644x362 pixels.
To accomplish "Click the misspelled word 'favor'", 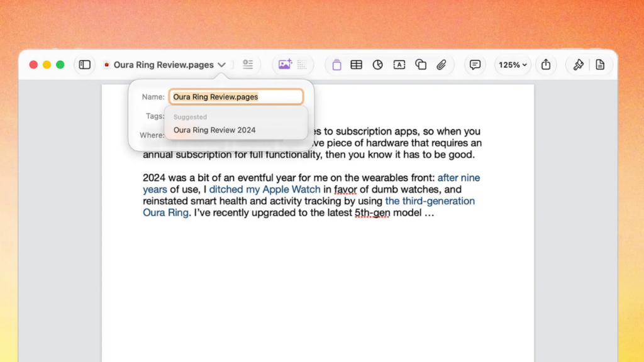I will [345, 190].
